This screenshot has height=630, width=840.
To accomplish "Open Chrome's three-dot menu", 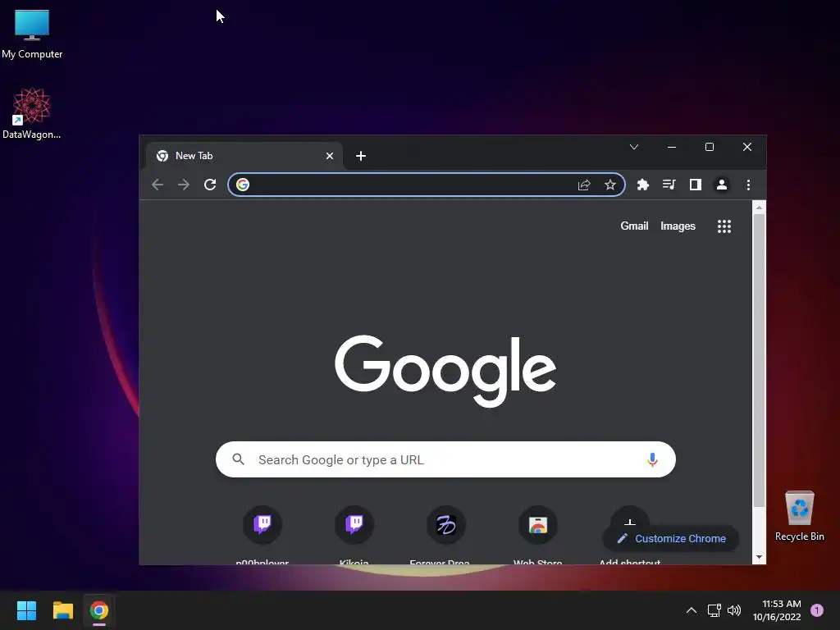I will pyautogui.click(x=748, y=185).
